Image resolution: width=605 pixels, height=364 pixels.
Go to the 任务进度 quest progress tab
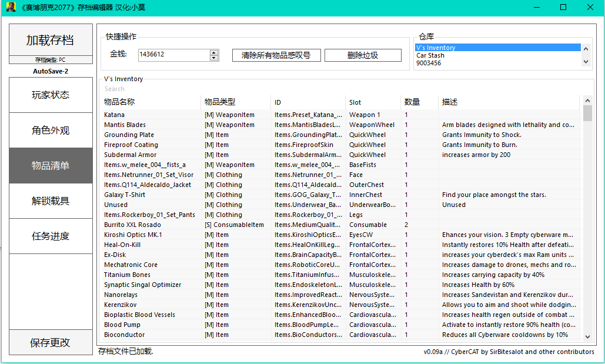pos(51,236)
